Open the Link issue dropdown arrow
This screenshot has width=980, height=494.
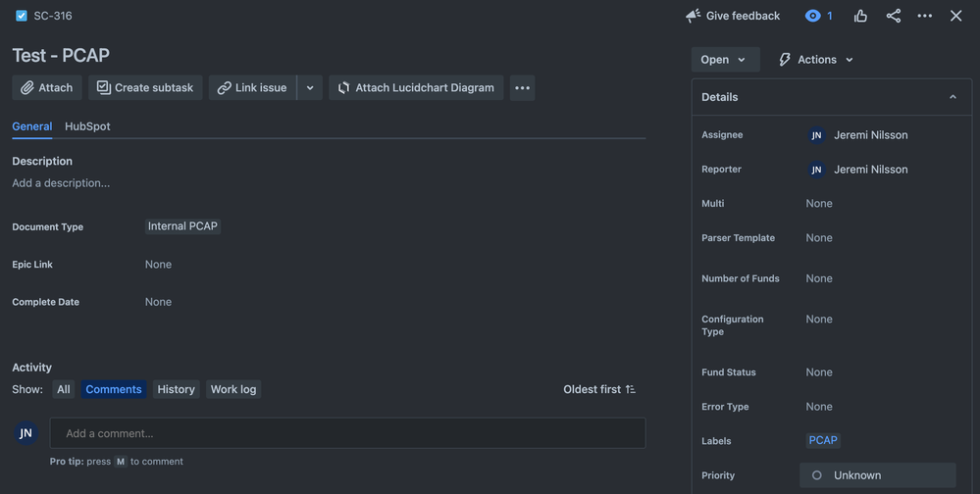(310, 88)
